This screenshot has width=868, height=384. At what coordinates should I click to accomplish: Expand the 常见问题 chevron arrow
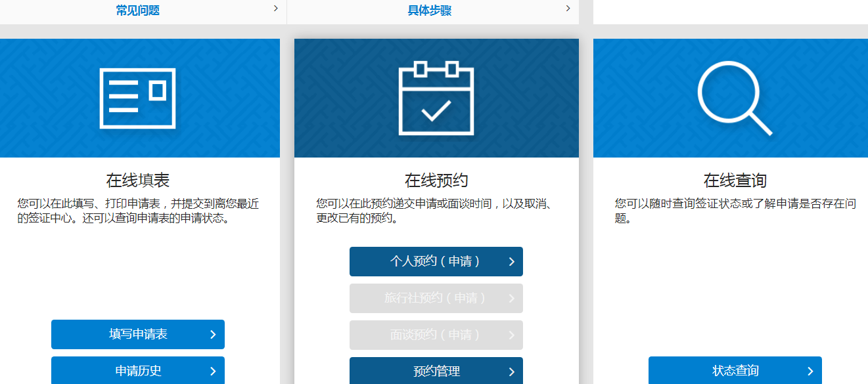[x=275, y=9]
